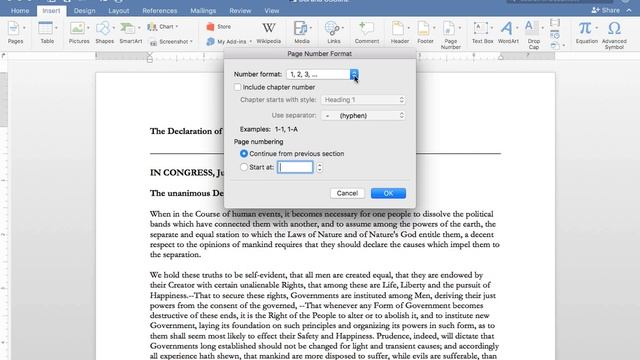Open the Number format dropdown

click(322, 74)
